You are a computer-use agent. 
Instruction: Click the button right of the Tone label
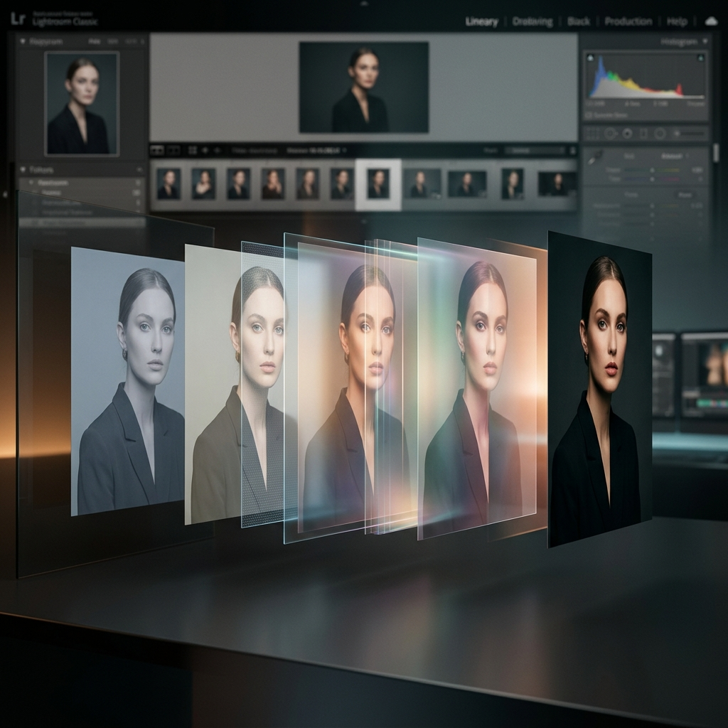(685, 195)
